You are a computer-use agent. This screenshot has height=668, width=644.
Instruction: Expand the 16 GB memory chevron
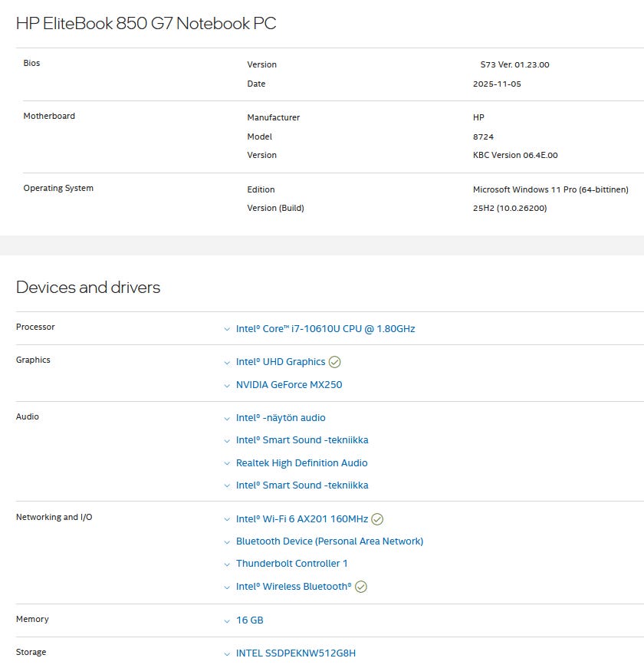227,620
